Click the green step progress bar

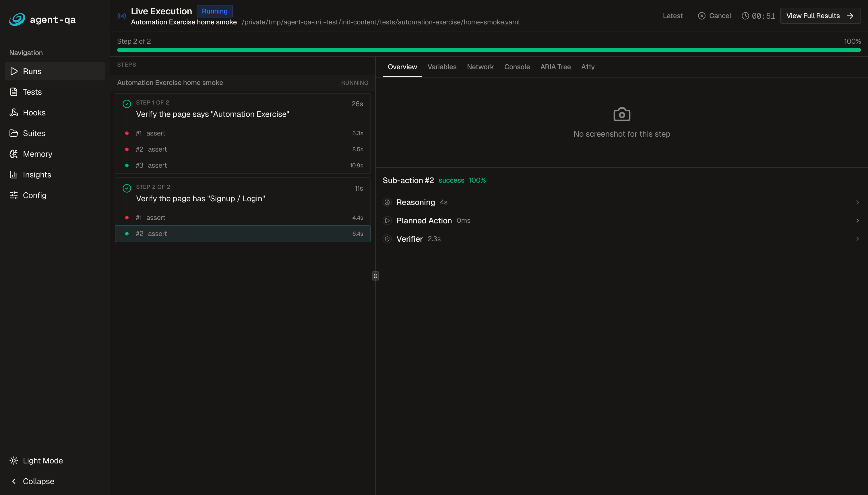coord(489,50)
